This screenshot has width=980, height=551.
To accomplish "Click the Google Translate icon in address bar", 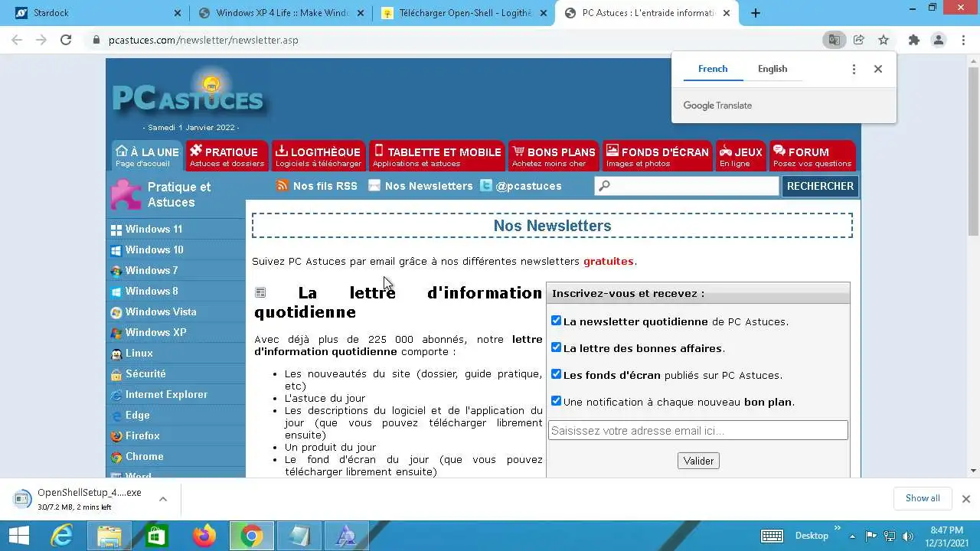I will click(x=834, y=40).
